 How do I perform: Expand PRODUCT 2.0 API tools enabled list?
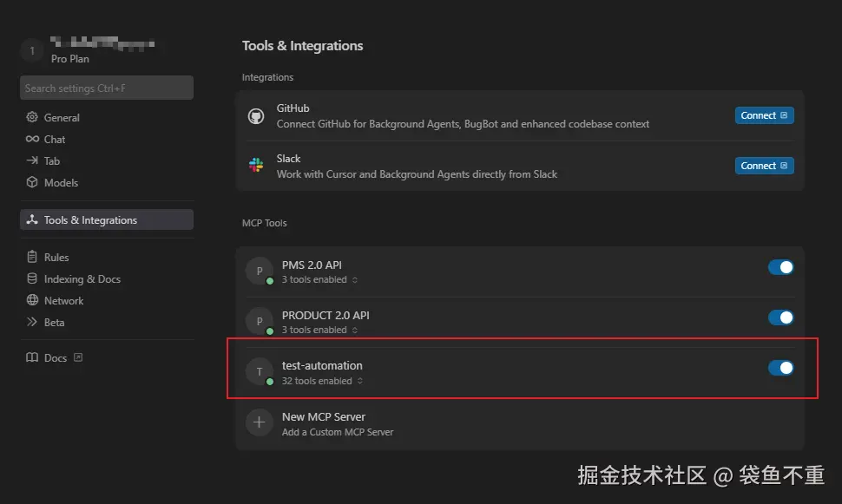point(355,331)
